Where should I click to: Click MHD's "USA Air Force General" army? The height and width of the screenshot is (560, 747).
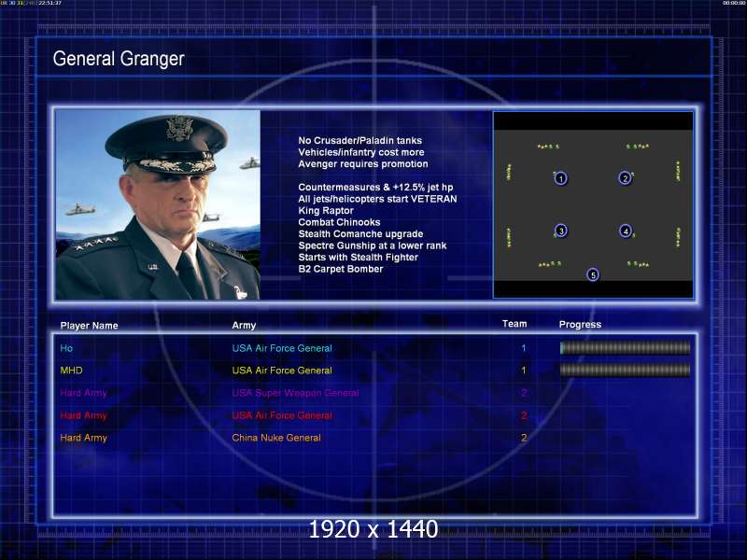point(282,371)
